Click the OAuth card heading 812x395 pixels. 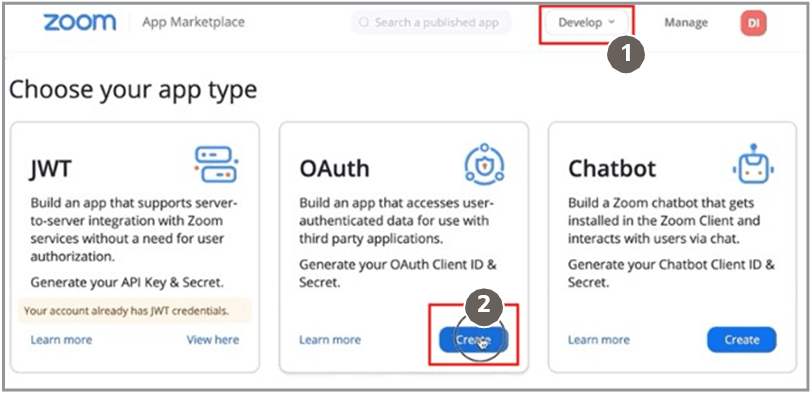[335, 169]
